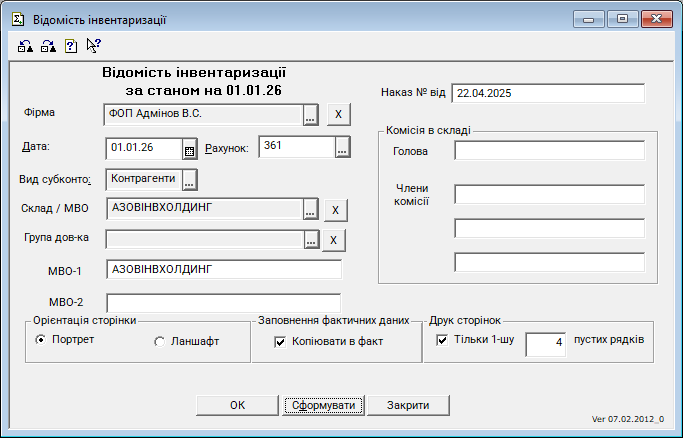Select the Портрет orientation radio button

click(x=41, y=341)
